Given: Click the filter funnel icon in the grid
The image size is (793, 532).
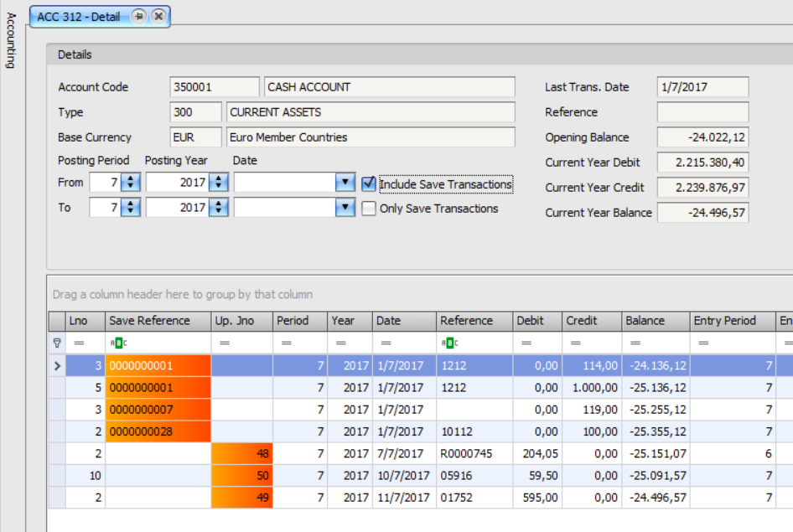Looking at the screenshot, I should 56,343.
